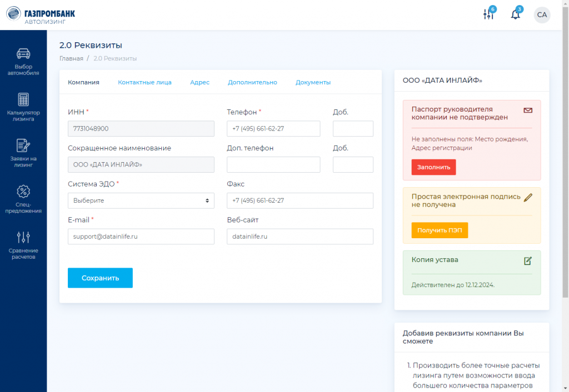The width and height of the screenshot is (569, 392).
Task: Click the Добавив реквизиты компании Вы сможете heading
Action: 463,337
